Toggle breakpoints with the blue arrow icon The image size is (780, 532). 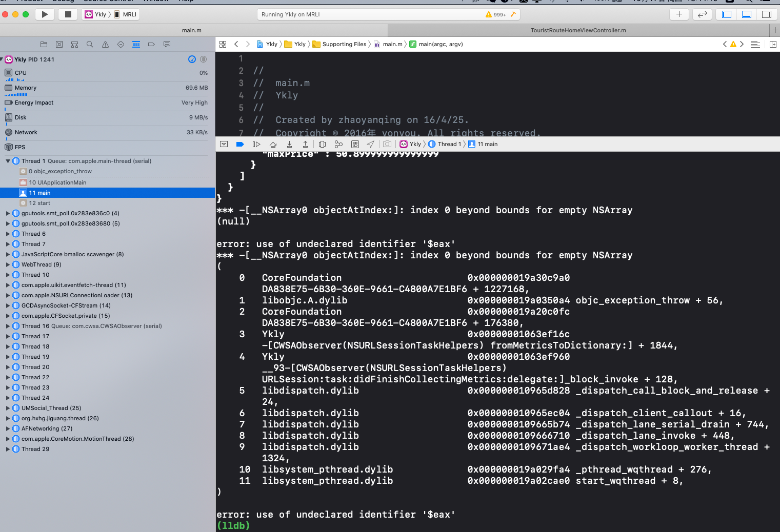click(240, 144)
